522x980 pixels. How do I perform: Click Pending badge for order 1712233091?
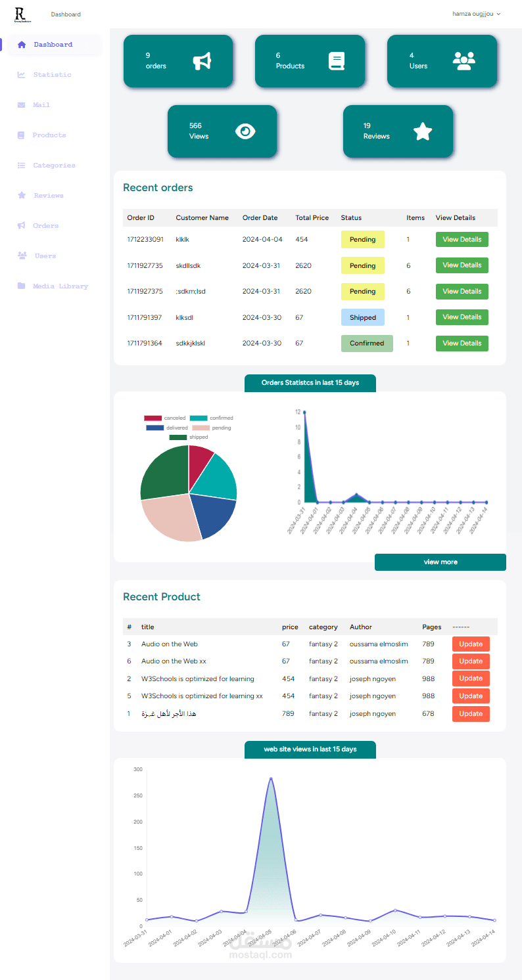click(x=363, y=240)
